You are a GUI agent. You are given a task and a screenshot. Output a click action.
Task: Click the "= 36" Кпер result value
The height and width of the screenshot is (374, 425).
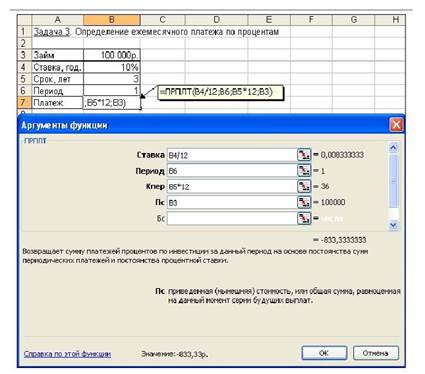click(x=321, y=186)
